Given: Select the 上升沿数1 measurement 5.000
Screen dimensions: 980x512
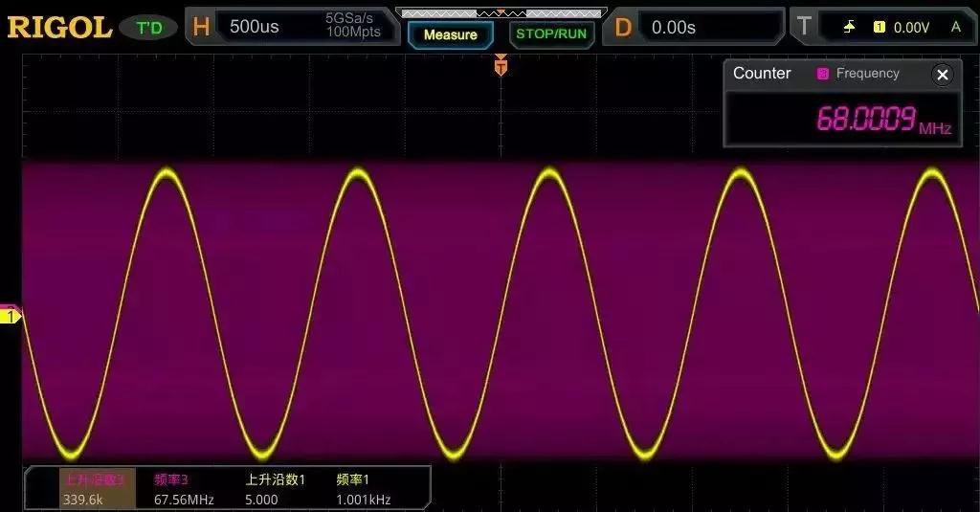Looking at the screenshot, I should pyautogui.click(x=275, y=489).
